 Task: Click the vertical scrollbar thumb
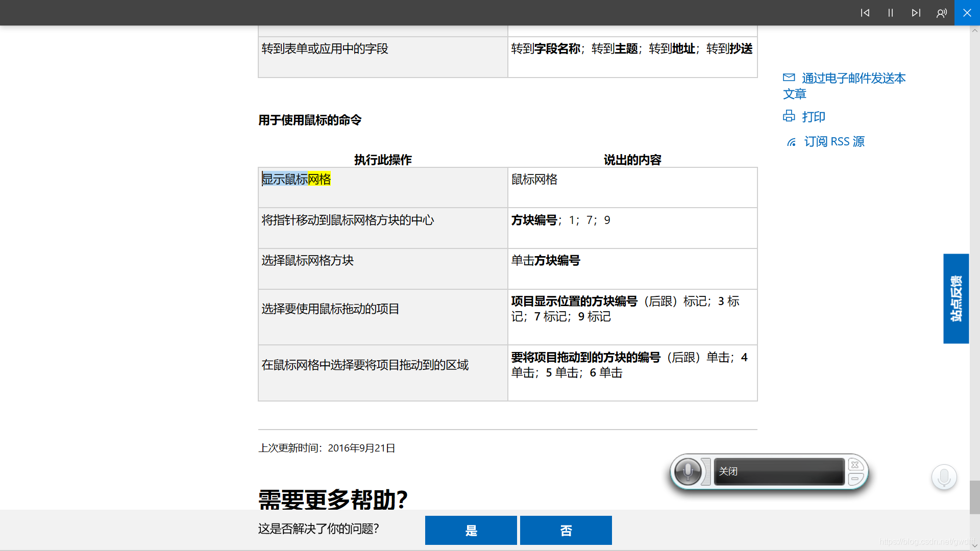tap(974, 497)
